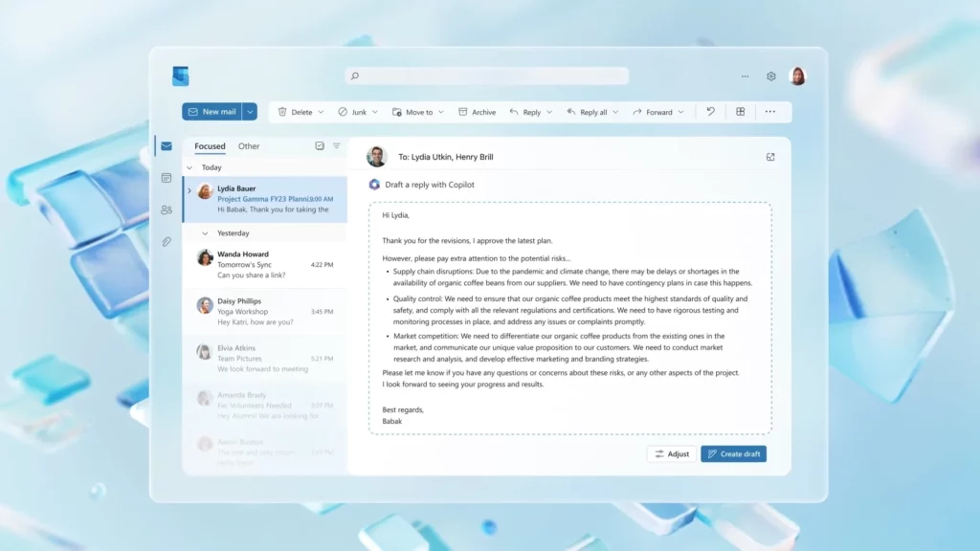Open the message list filter icon
The height and width of the screenshot is (551, 980).
(x=336, y=145)
